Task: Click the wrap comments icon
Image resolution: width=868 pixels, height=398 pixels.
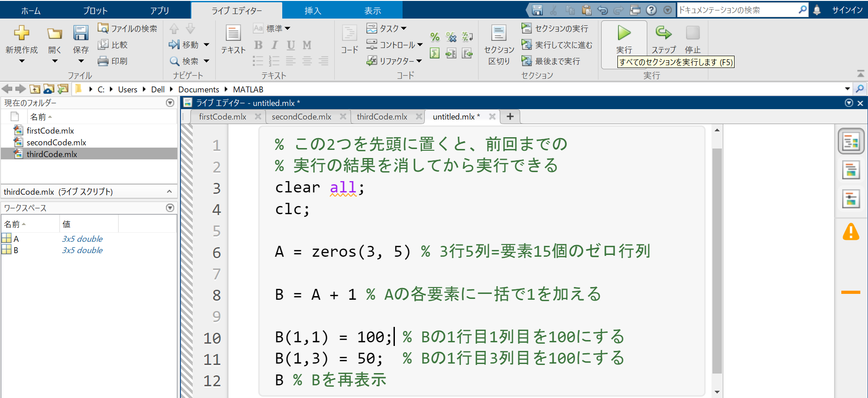Action: coord(467,37)
